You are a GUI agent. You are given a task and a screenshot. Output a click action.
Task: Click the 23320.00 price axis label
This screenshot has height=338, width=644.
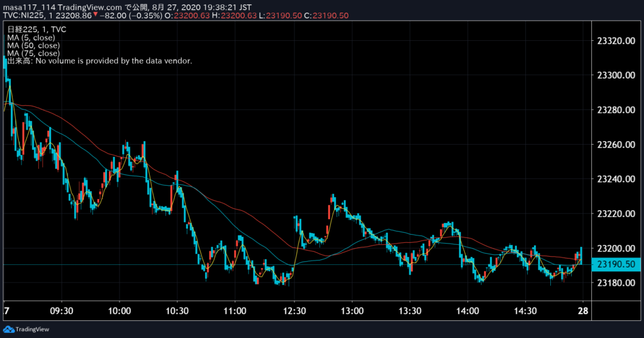[x=616, y=41]
